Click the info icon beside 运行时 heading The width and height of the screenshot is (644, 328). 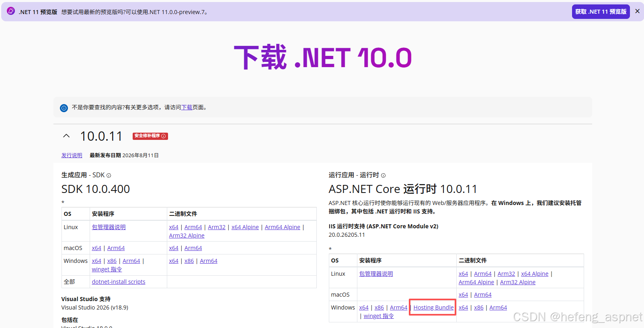[383, 175]
